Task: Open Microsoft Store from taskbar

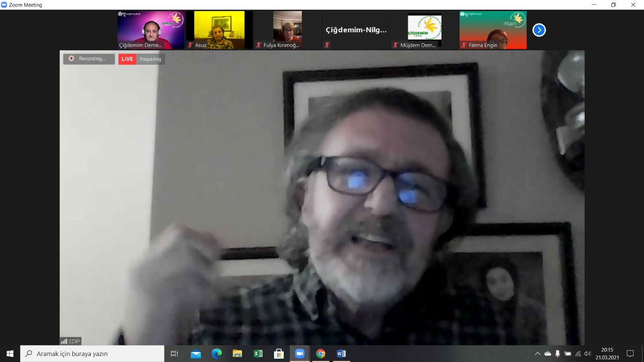Action: (279, 354)
